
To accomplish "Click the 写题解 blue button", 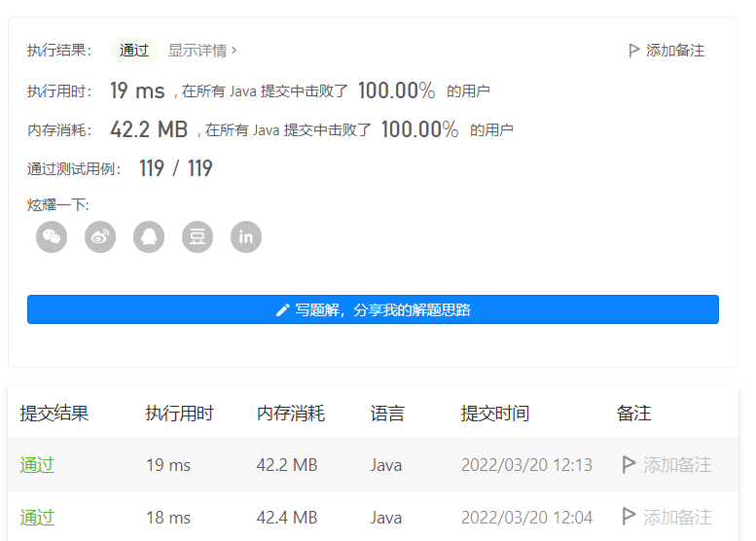I will coord(373,309).
